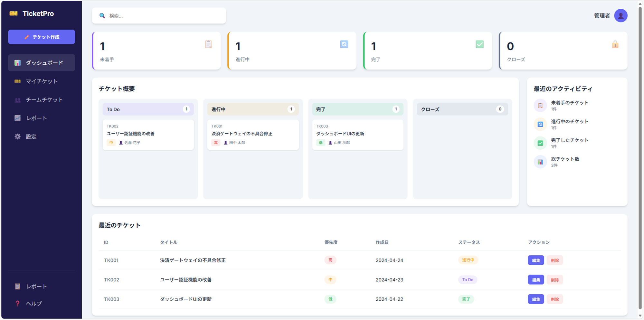
Task: Click the page vertical scrollbar
Action: (x=640, y=158)
